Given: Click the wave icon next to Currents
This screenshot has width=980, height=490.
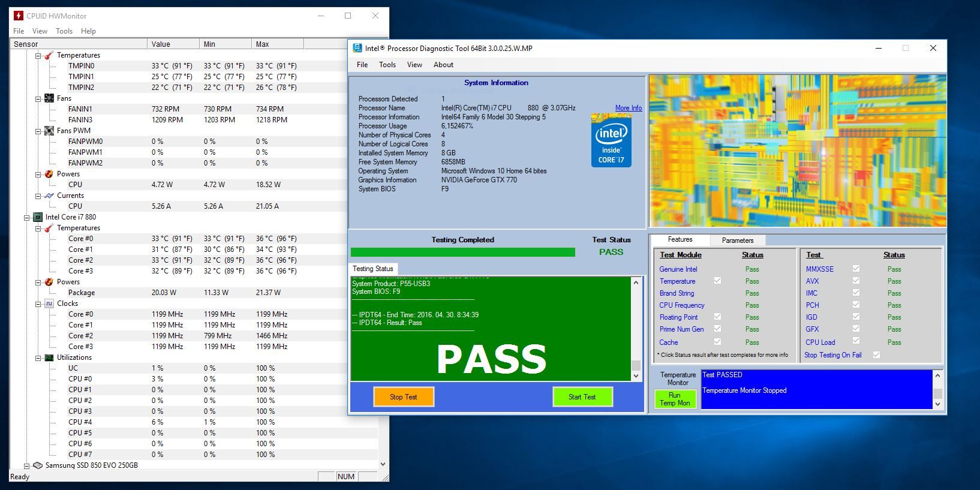Looking at the screenshot, I should (x=49, y=196).
